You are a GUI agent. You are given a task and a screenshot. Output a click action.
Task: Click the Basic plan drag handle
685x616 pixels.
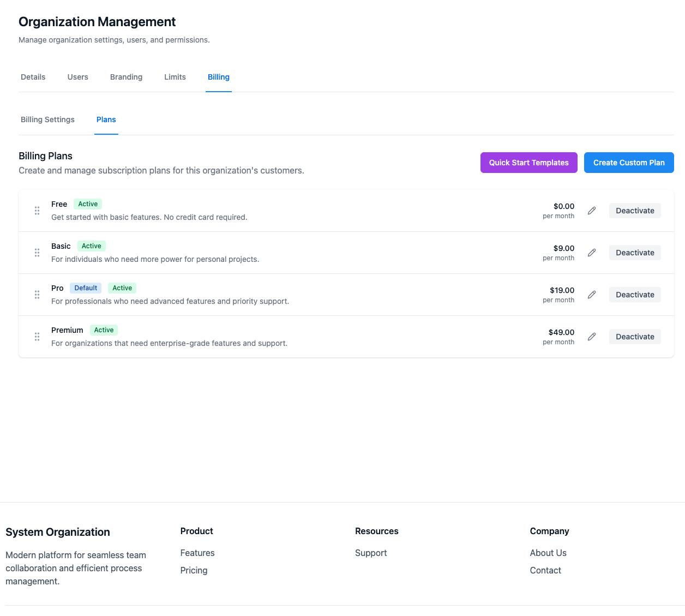coord(37,253)
